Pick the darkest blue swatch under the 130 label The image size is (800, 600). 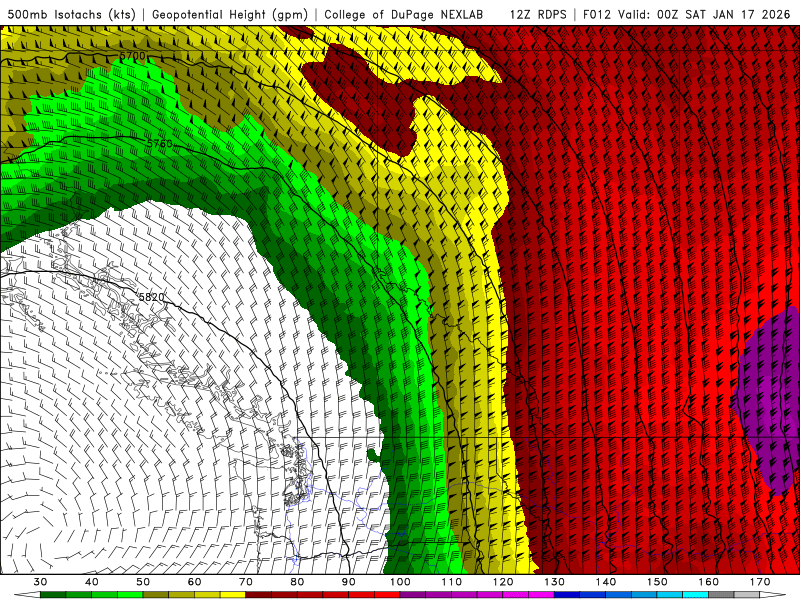pos(567,595)
